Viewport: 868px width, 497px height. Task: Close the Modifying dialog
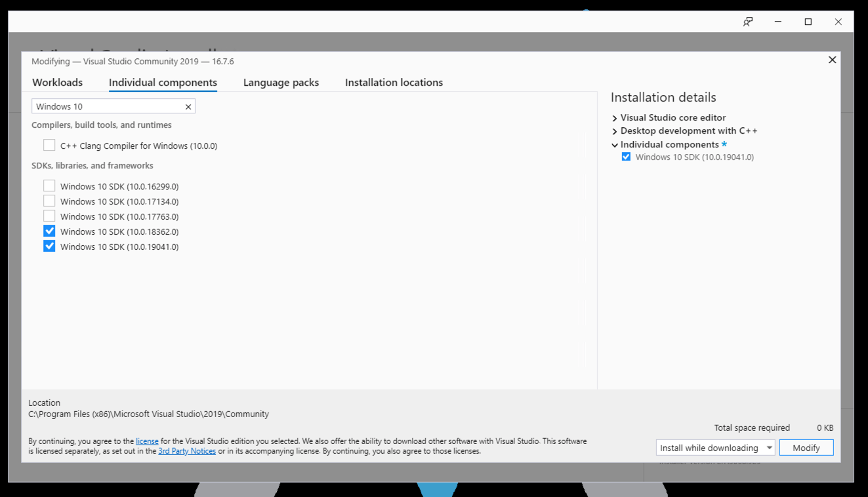tap(832, 60)
